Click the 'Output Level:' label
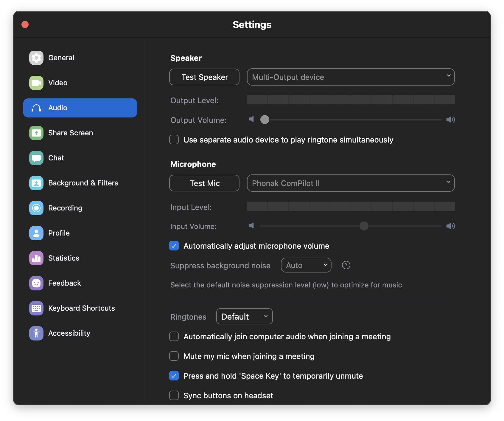 click(195, 100)
